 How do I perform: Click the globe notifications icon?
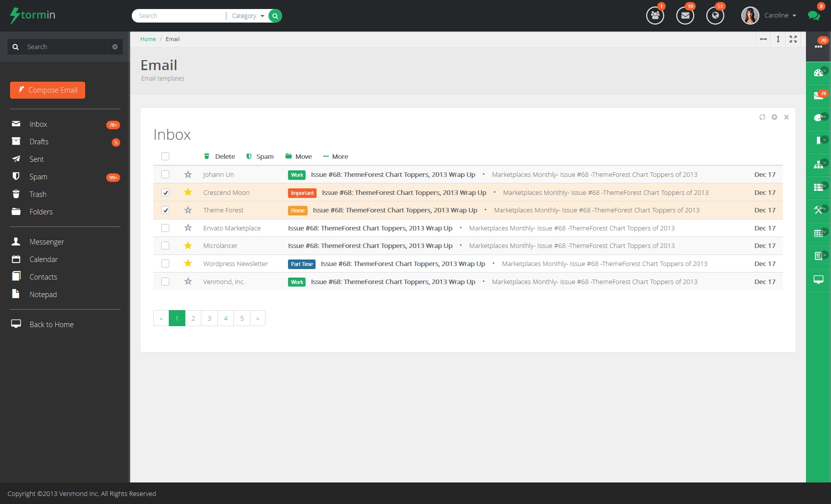[x=715, y=16]
